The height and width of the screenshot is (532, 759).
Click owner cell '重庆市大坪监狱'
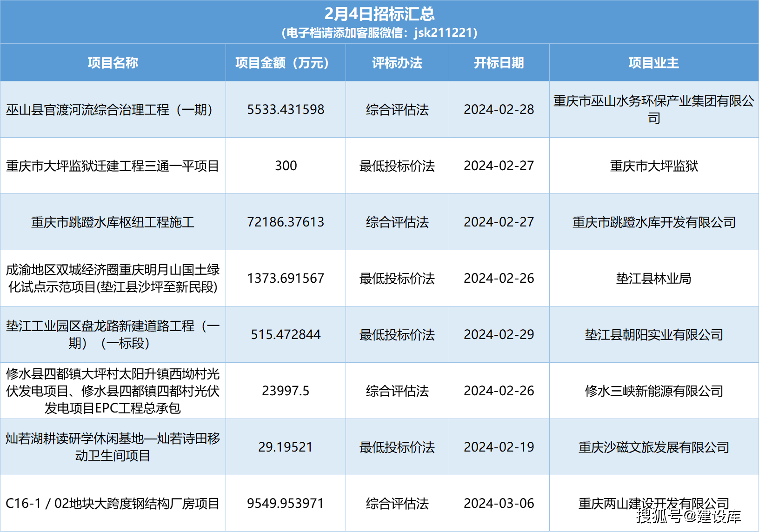tap(654, 166)
